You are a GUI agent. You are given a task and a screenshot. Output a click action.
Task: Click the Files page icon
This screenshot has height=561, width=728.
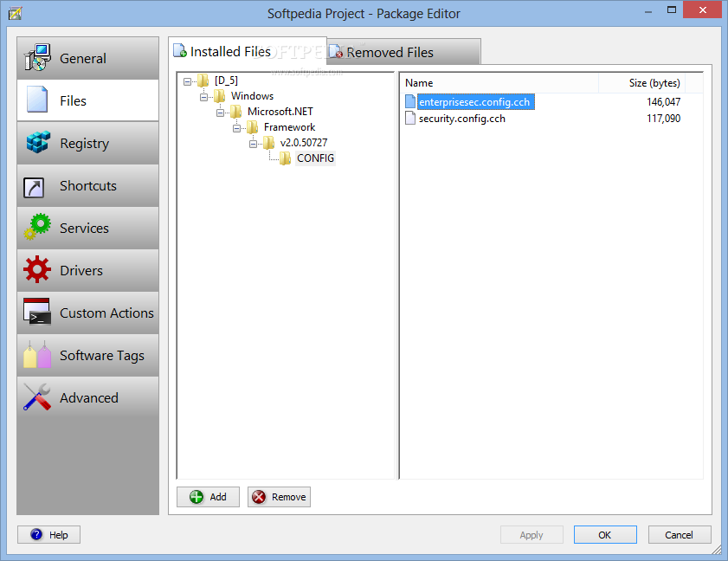(37, 100)
